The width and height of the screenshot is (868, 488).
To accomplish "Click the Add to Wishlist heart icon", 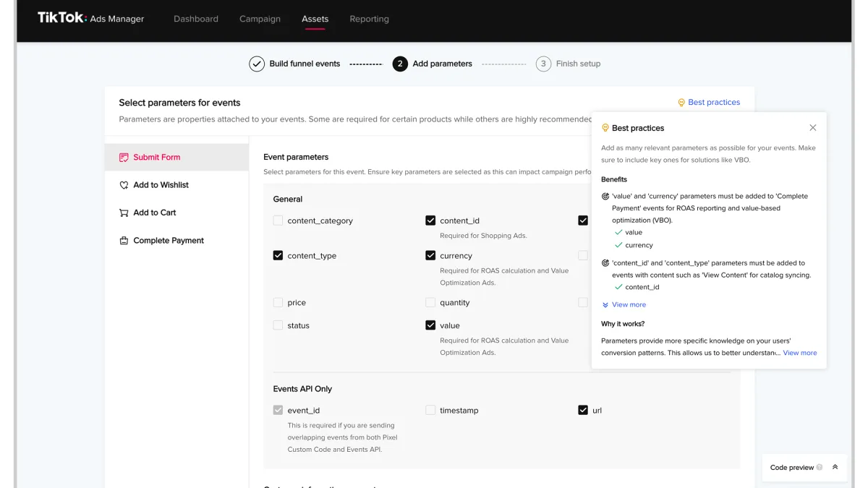I will coord(124,185).
